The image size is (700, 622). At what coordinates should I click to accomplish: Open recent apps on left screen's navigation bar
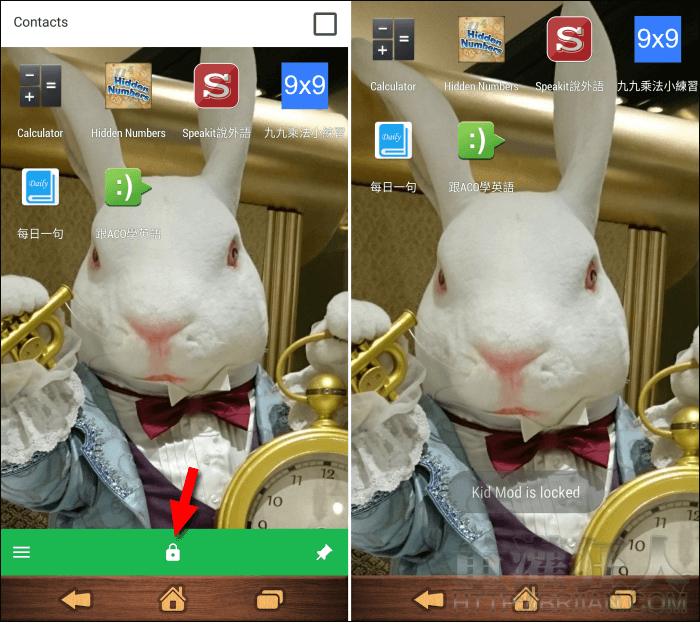270,600
